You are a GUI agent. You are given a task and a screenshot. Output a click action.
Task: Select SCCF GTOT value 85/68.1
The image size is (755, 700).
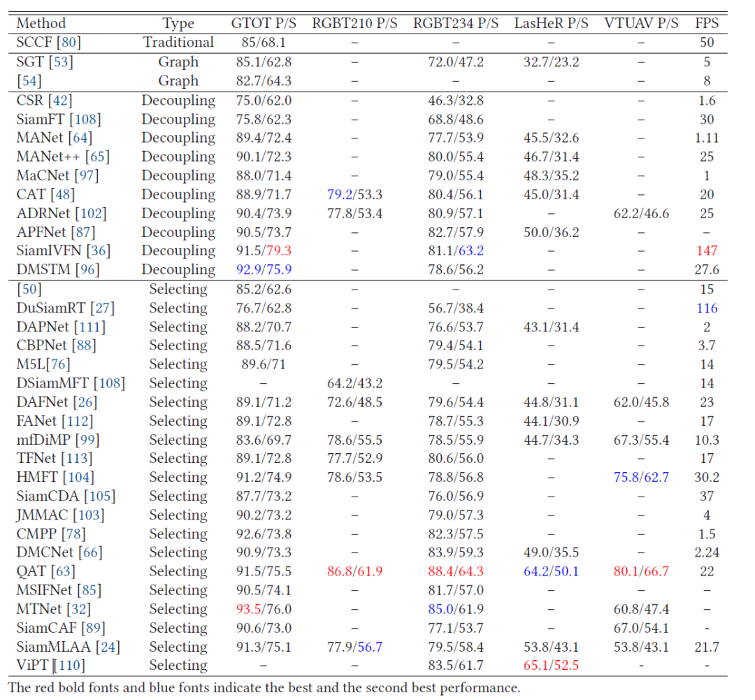click(264, 43)
